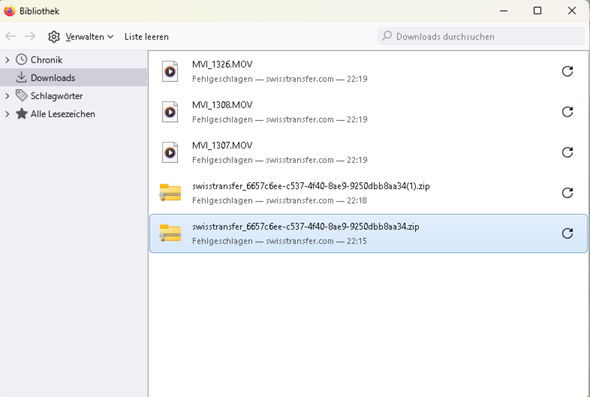The height and width of the screenshot is (397, 590).
Task: Click the Firefox logo in the title bar
Action: (9, 11)
